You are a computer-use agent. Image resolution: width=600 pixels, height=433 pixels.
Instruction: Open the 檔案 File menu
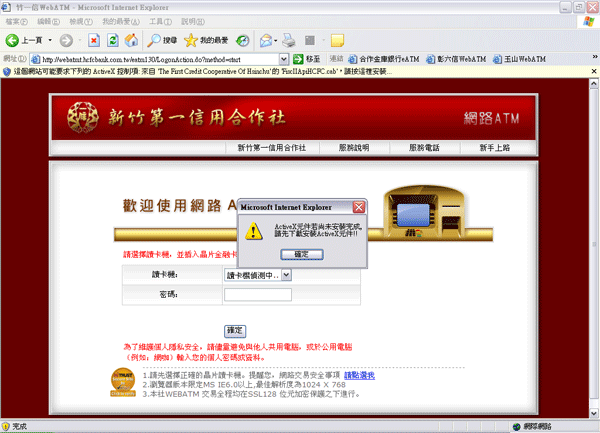pos(16,22)
